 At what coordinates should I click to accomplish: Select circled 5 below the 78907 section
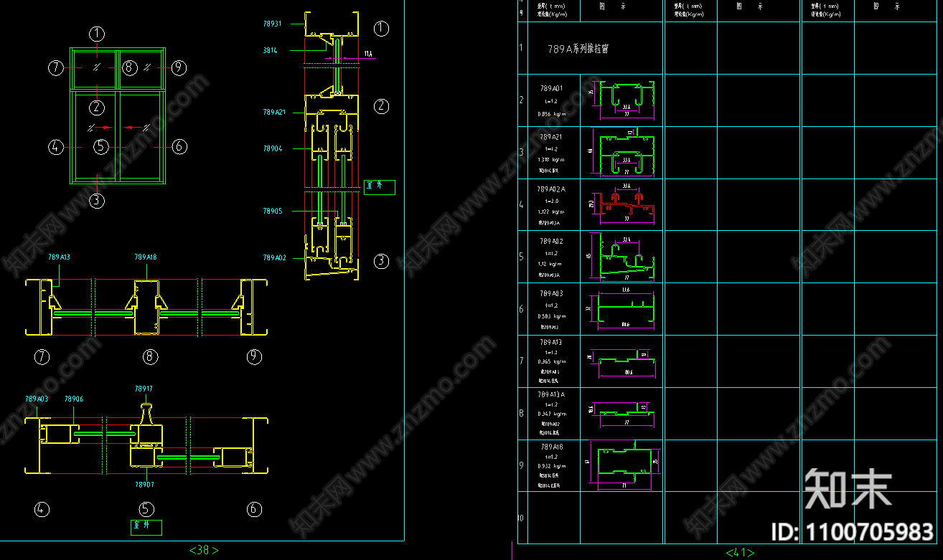(x=146, y=510)
